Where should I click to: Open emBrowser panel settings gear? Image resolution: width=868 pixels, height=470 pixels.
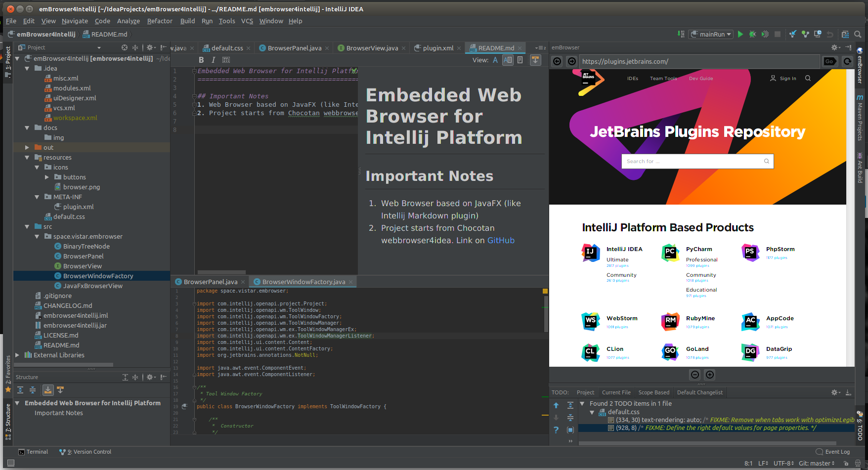coord(835,47)
